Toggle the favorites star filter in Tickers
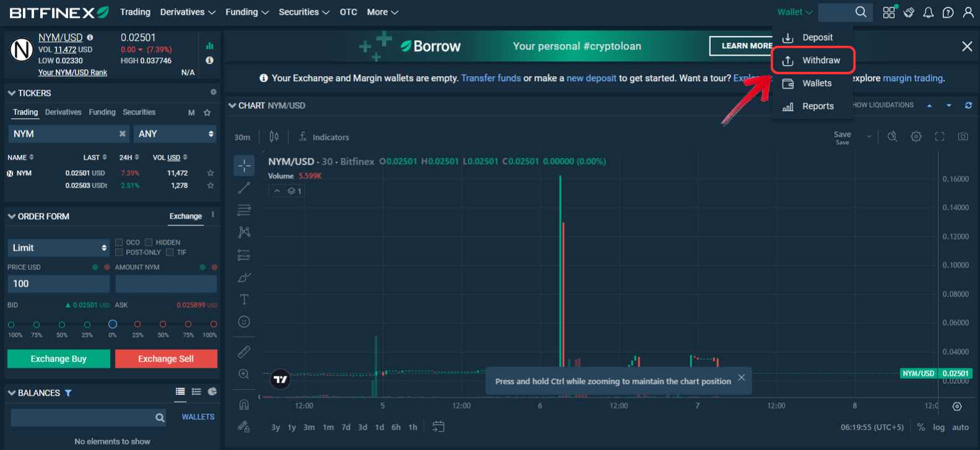This screenshot has height=450, width=980. [x=207, y=113]
